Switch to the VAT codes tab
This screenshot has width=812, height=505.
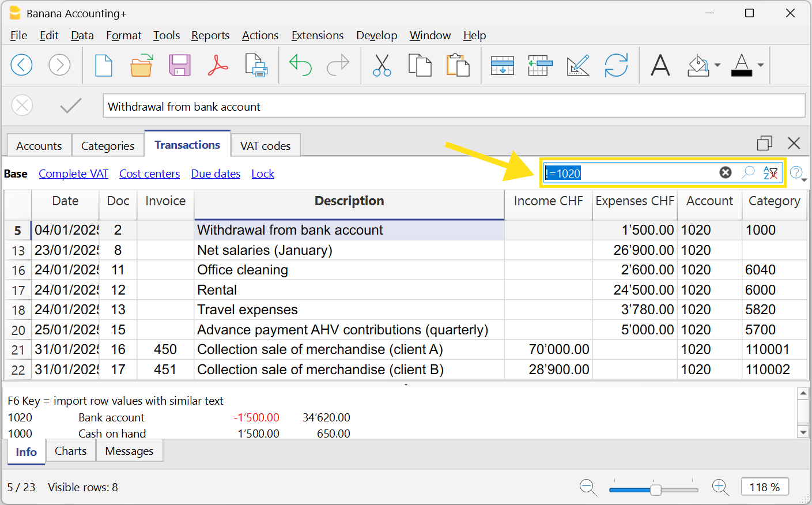coord(265,146)
